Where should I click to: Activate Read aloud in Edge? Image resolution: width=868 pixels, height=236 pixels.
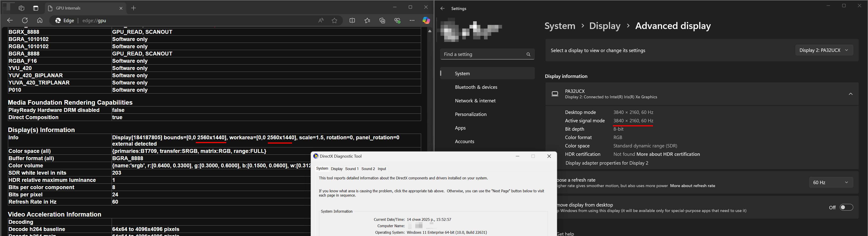321,21
